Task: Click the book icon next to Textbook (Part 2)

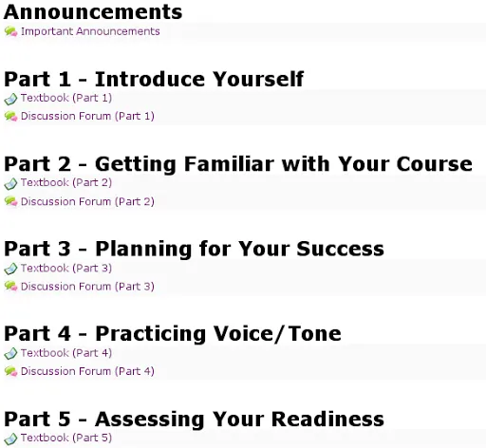Action: [10, 184]
